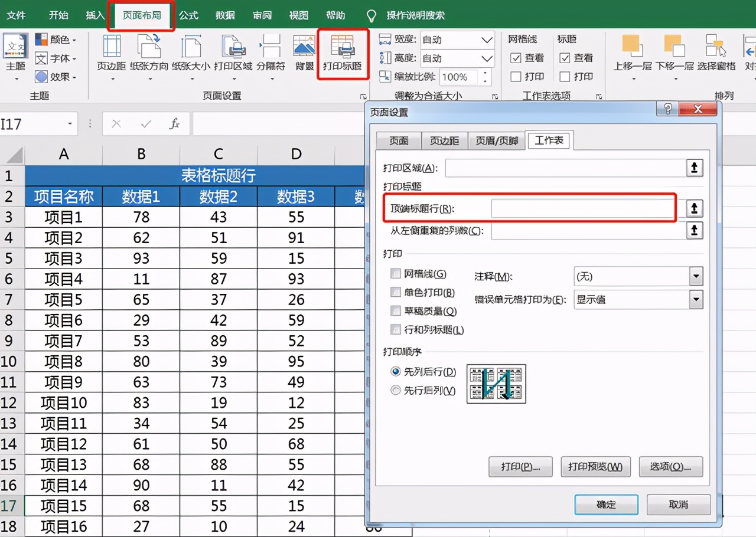Open the Scale to Fit dialog launcher
The width and height of the screenshot is (756, 537).
pos(494,96)
